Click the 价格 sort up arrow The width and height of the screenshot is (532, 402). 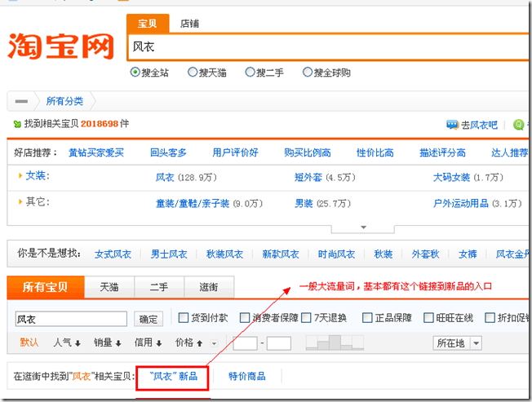(x=199, y=343)
